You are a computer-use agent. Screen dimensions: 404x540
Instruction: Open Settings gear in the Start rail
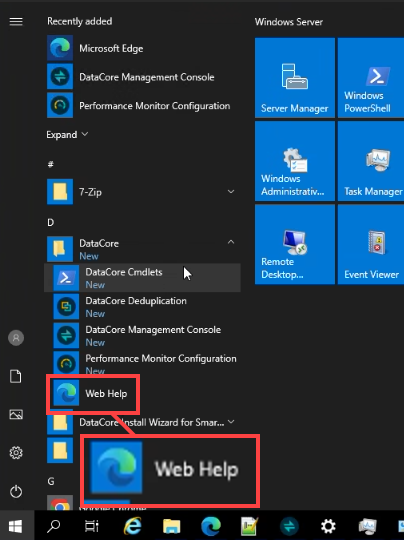tap(16, 453)
